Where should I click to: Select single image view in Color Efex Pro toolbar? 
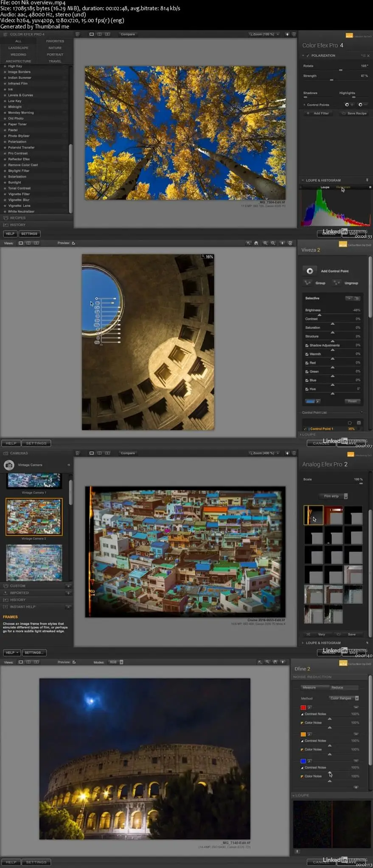click(92, 34)
